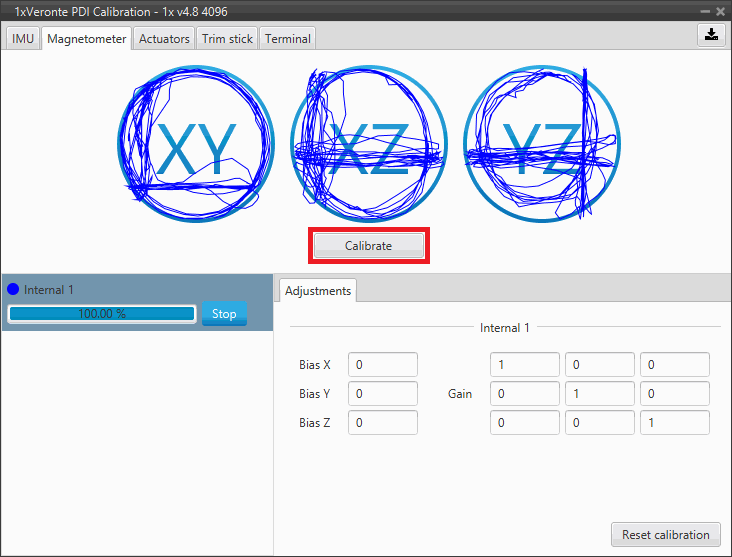Click the XZ magnetometer plot circle

(x=369, y=145)
